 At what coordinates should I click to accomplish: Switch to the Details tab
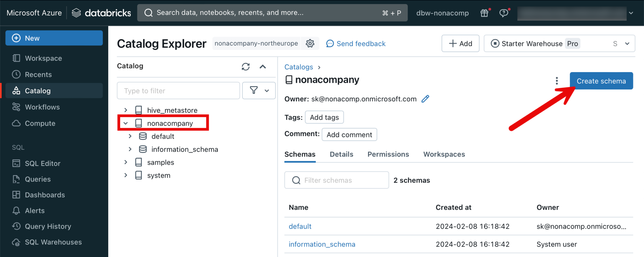341,154
